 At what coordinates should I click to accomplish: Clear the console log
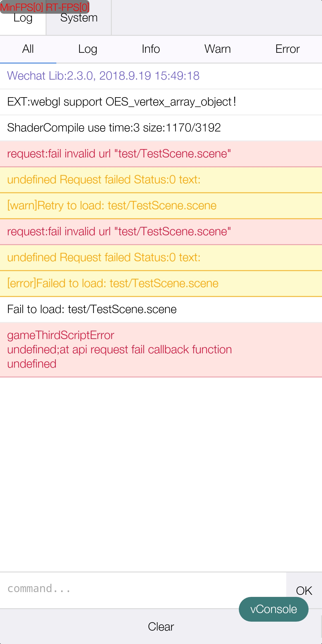click(161, 627)
